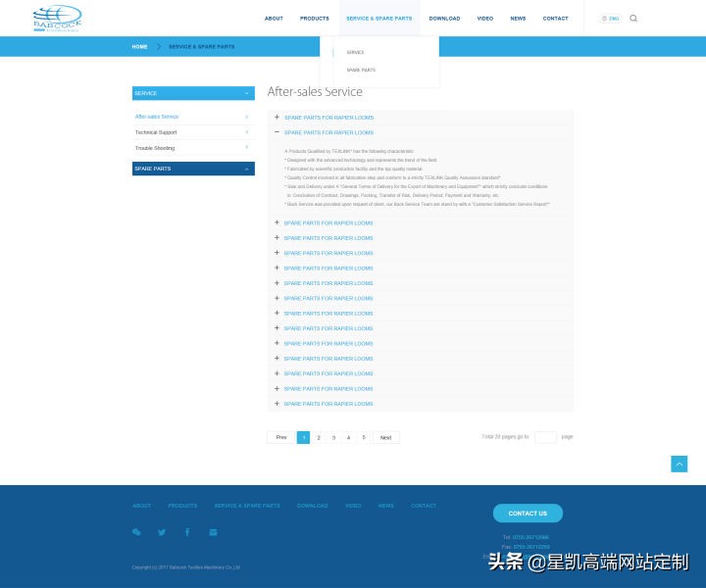706x588 pixels.
Task: Select Trouble Shooting in the sidebar
Action: pyautogui.click(x=155, y=148)
